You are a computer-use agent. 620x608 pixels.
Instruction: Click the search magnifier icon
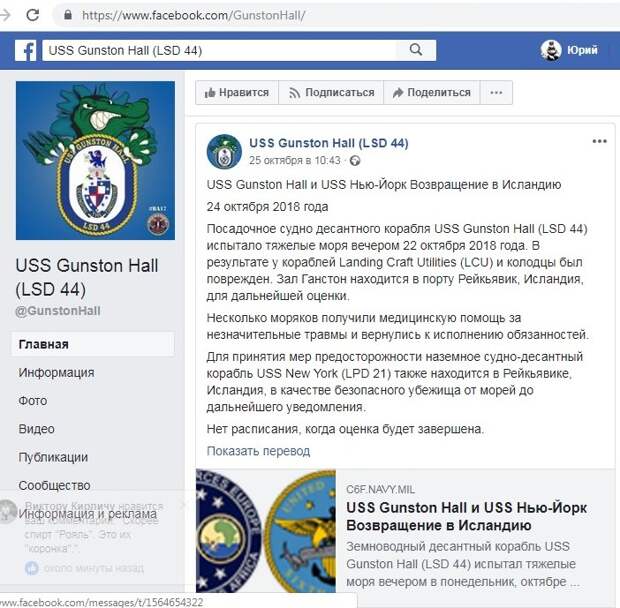click(x=416, y=50)
